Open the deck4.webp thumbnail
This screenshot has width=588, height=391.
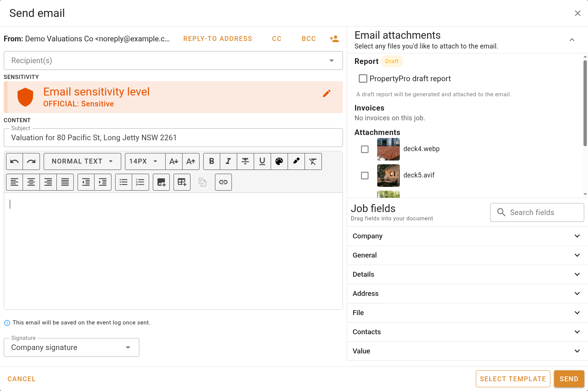tap(388, 149)
